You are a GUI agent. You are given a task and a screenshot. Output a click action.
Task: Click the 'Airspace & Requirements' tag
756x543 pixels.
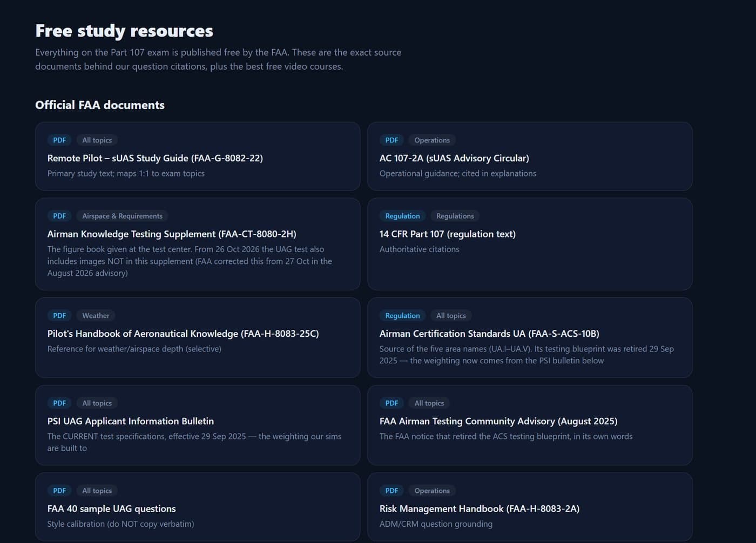122,216
